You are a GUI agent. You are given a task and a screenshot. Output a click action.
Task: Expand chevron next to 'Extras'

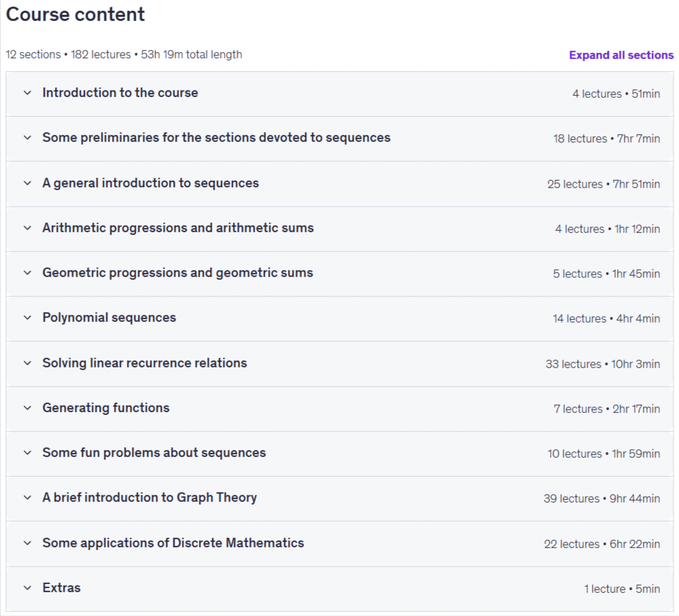click(27, 588)
